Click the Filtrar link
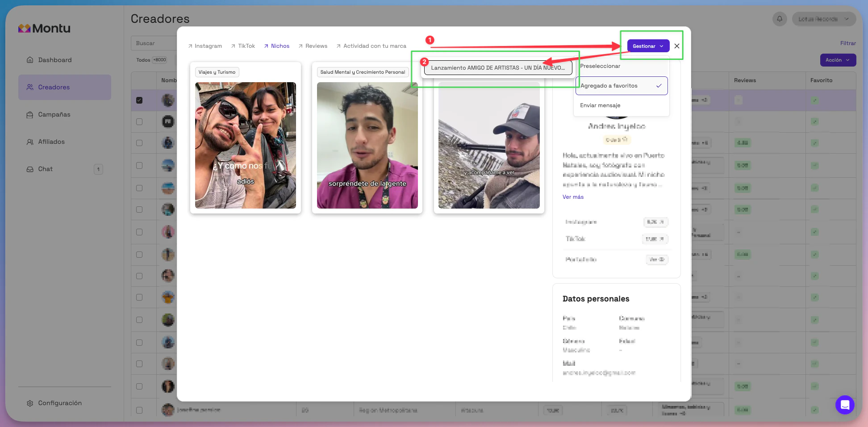The image size is (868, 427). coord(848,43)
